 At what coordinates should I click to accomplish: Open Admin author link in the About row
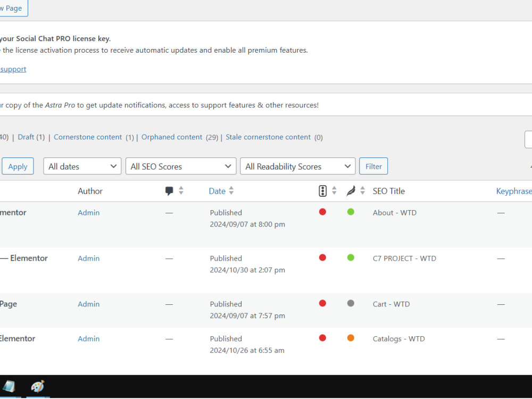(x=88, y=213)
